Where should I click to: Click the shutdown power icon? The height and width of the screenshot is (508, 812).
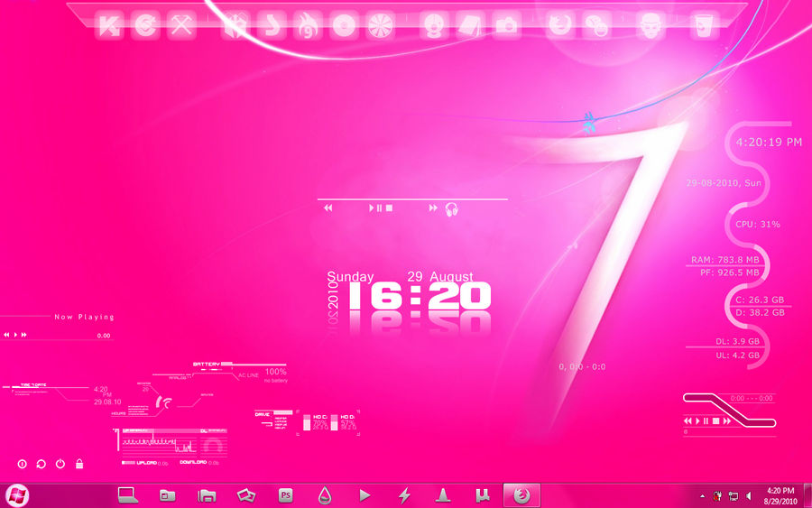click(60, 464)
